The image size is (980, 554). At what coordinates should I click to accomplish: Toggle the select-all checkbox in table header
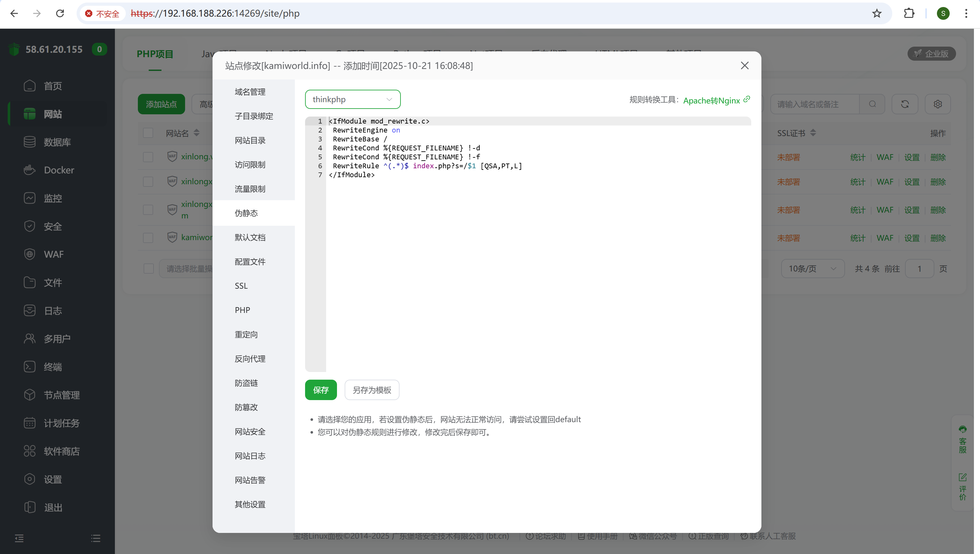click(x=148, y=133)
